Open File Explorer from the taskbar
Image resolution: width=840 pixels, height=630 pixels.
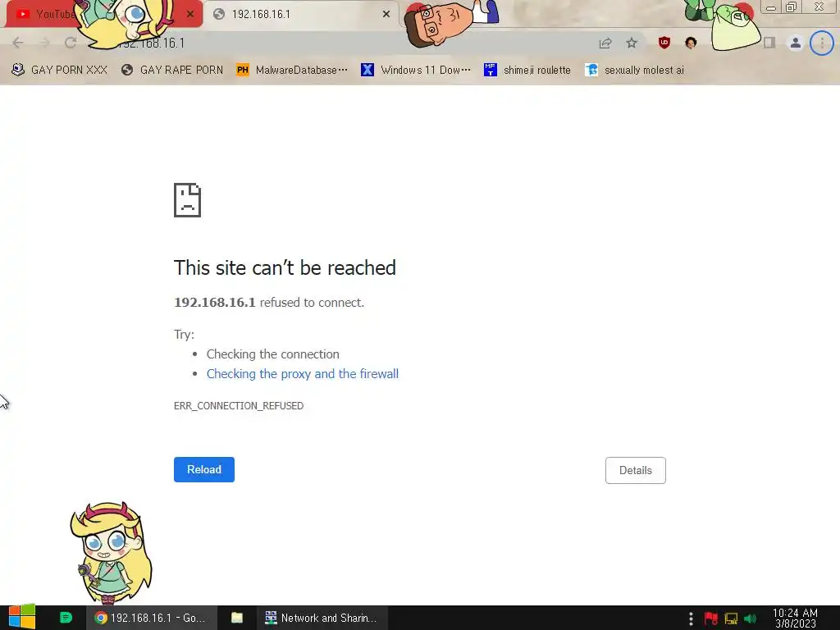coord(237,618)
